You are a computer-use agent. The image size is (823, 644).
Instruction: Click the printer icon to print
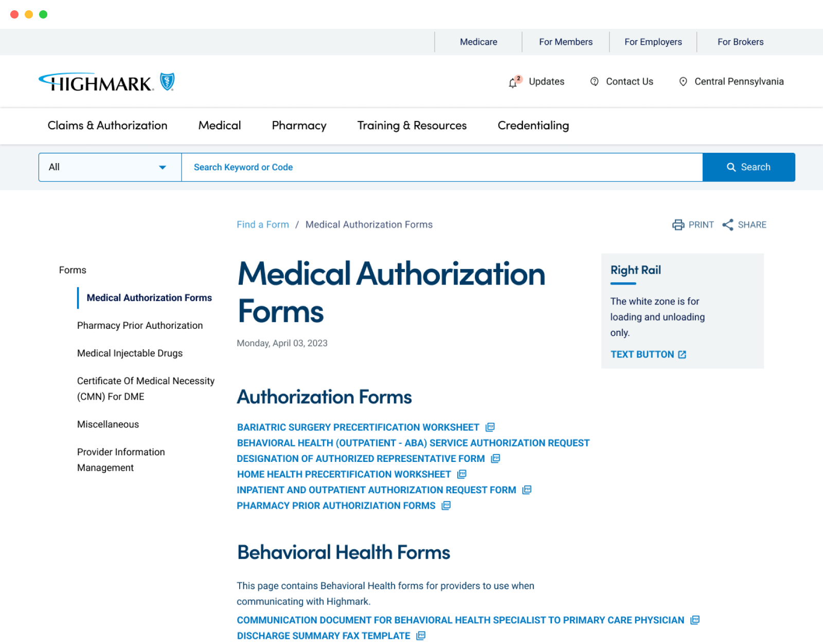(678, 225)
